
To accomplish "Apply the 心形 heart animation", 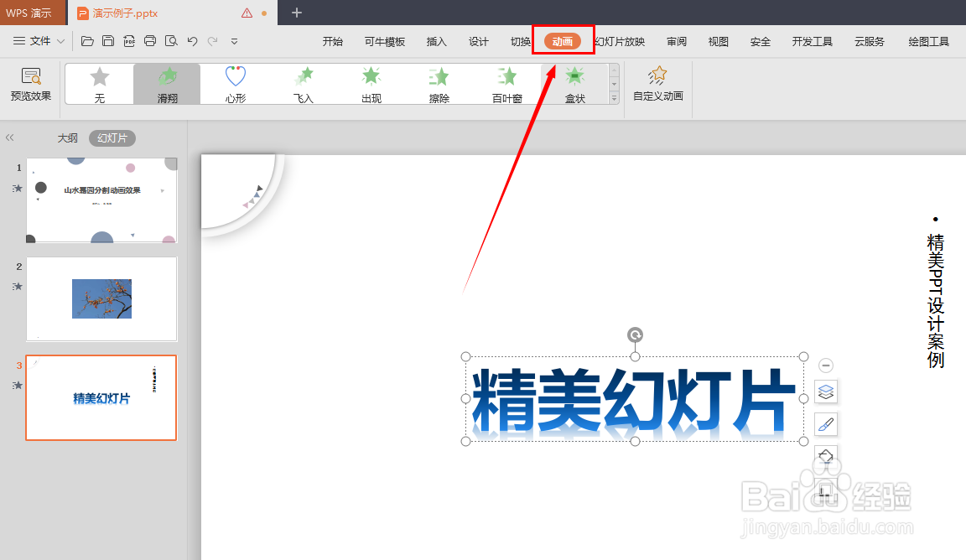I will tap(236, 85).
